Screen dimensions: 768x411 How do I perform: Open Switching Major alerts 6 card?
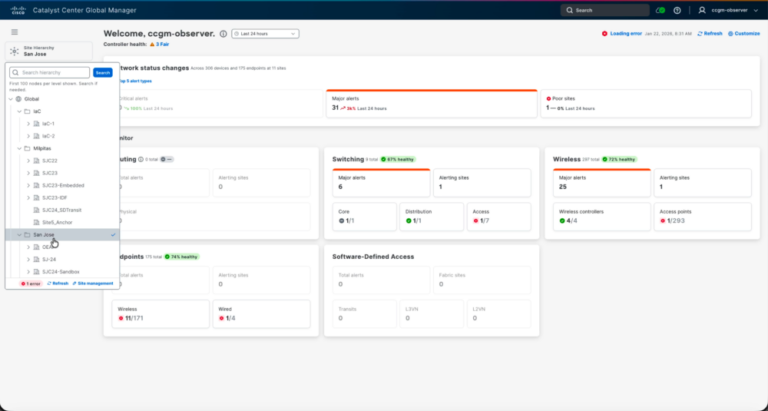(381, 183)
